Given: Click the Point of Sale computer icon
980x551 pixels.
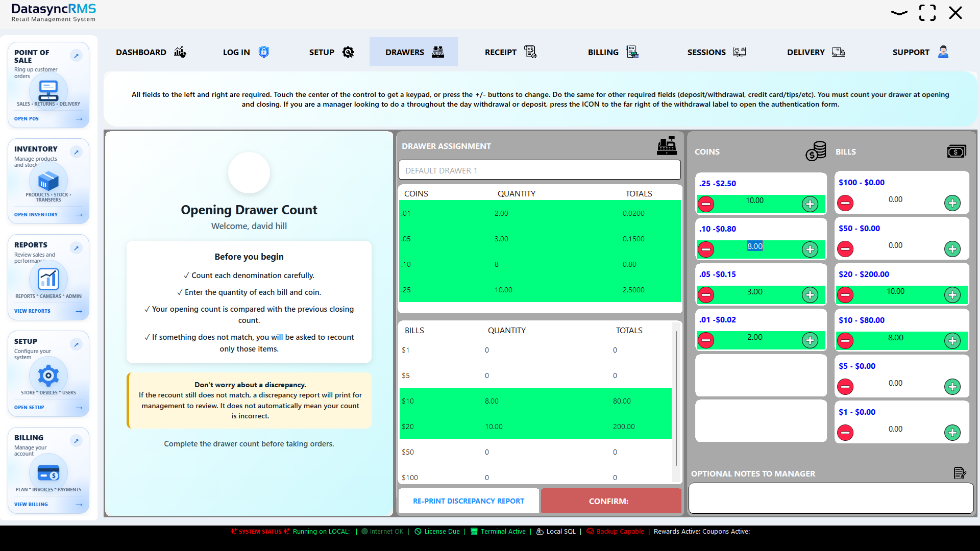Looking at the screenshot, I should tap(48, 91).
